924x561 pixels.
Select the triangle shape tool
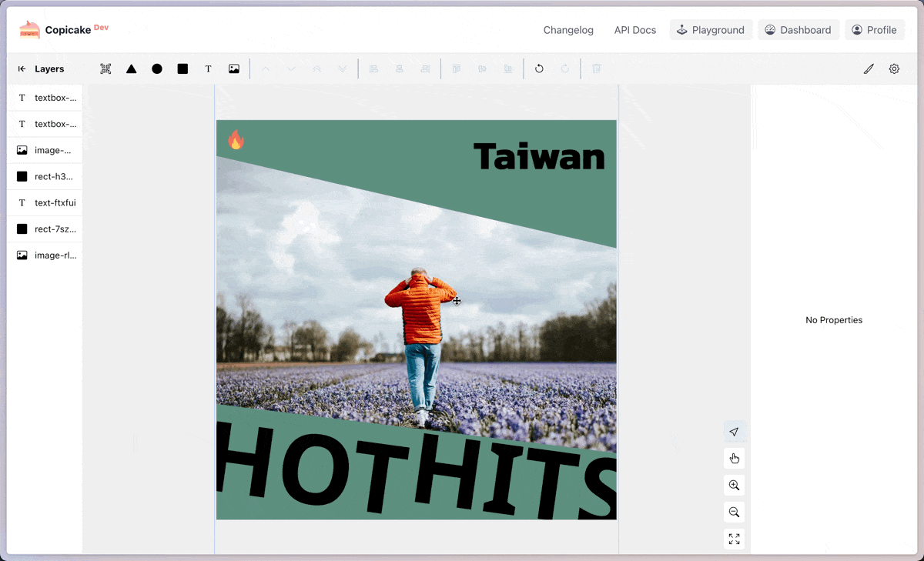click(132, 68)
